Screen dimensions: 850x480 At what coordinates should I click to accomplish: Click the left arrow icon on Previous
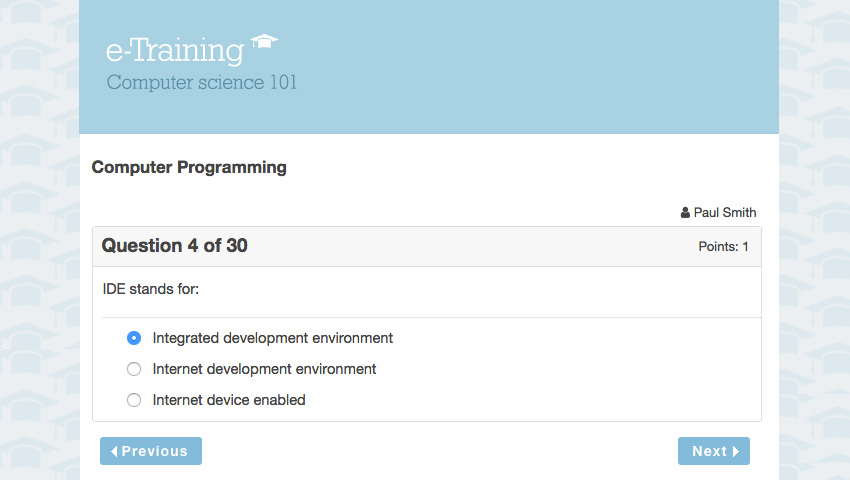click(x=114, y=452)
